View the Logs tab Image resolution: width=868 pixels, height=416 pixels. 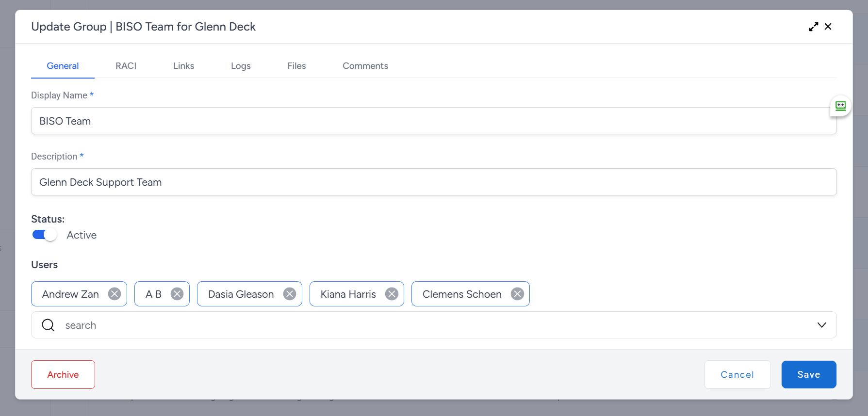point(241,66)
